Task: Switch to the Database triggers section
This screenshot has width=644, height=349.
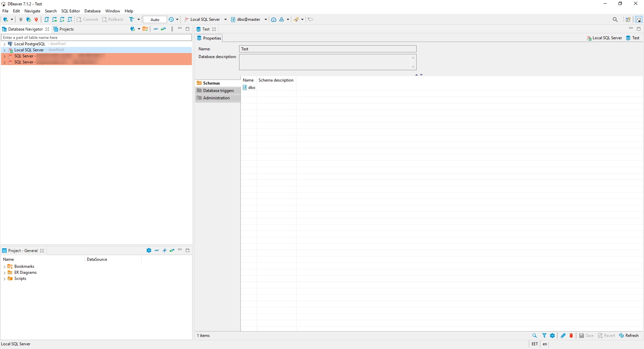Action: [x=218, y=91]
